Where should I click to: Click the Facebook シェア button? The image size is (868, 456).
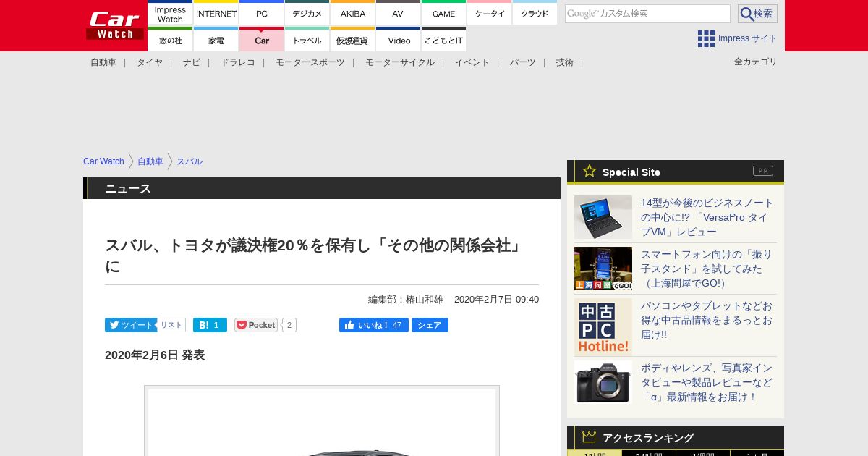click(430, 325)
